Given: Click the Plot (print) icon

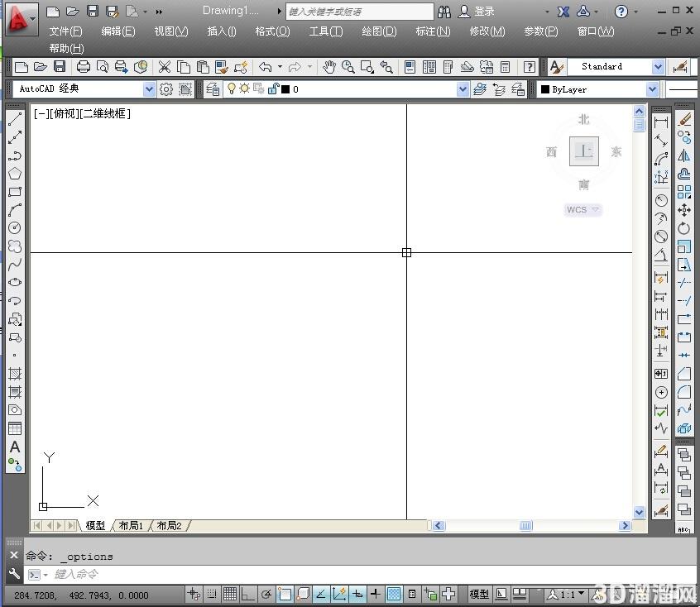Looking at the screenshot, I should coord(83,67).
